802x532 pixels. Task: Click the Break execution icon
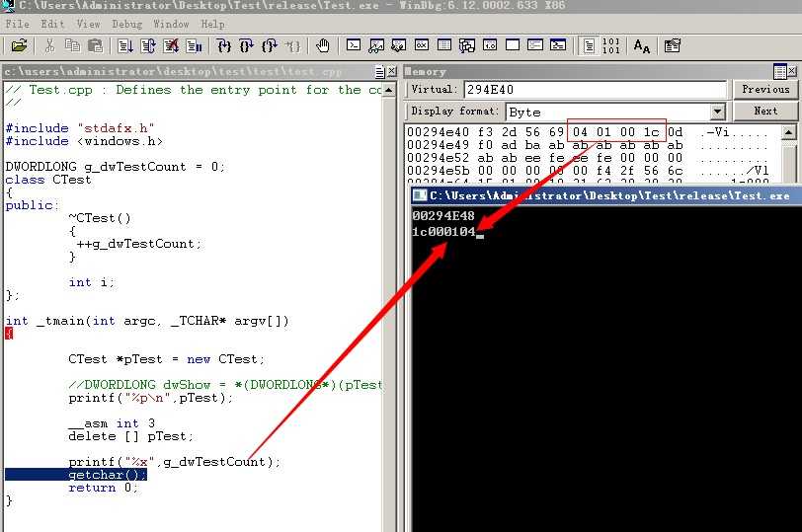[194, 46]
